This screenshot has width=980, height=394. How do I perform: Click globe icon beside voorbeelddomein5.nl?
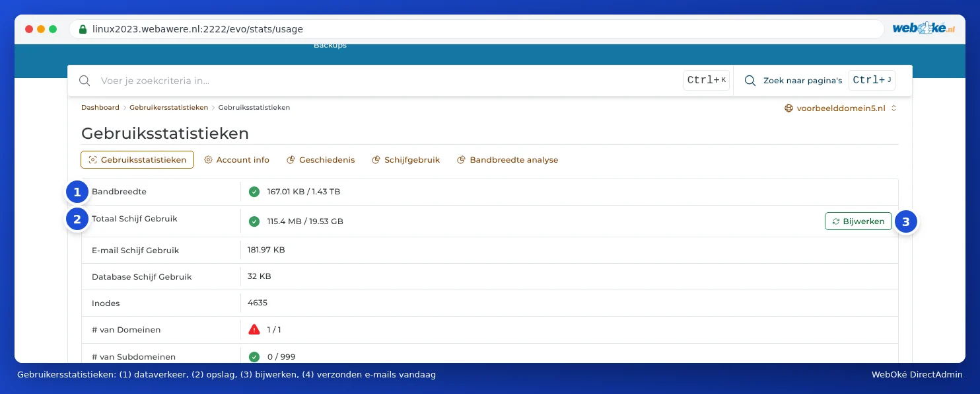point(788,108)
